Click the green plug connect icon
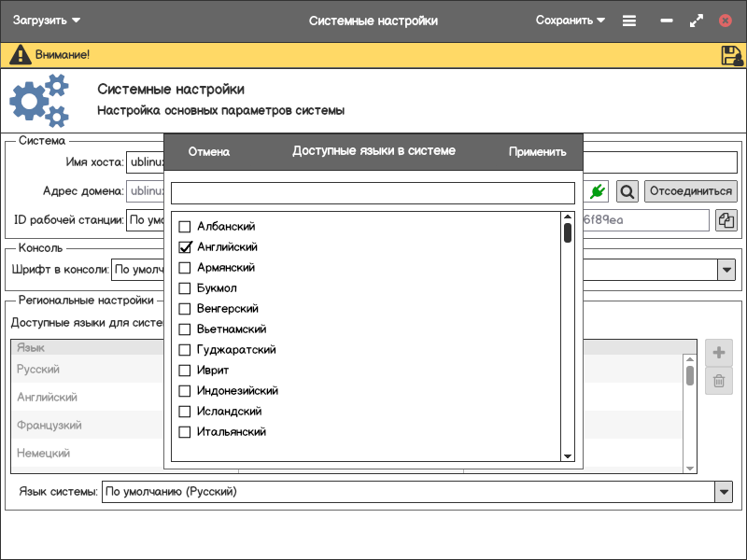 click(x=599, y=191)
